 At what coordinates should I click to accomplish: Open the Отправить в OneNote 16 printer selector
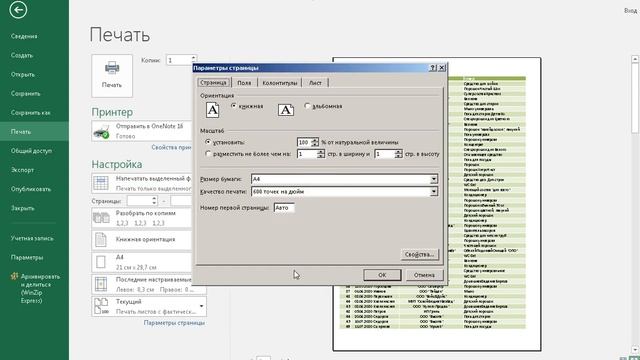(142, 131)
